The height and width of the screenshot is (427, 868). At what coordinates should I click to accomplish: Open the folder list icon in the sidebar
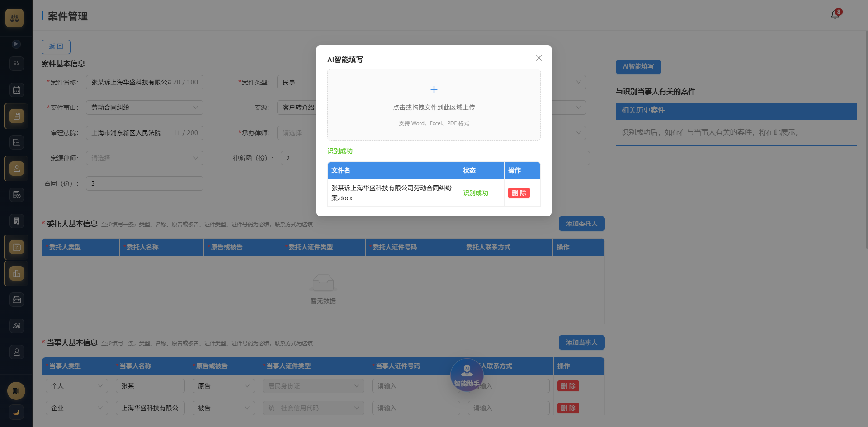17,142
